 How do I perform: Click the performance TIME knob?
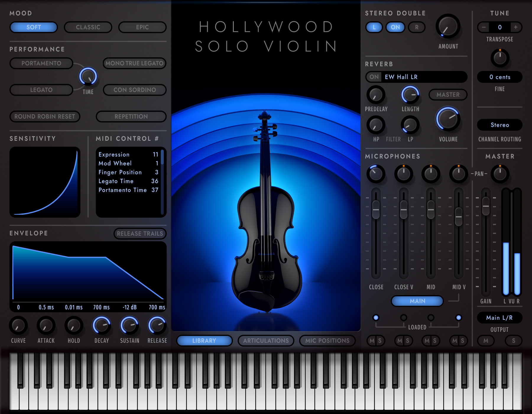(88, 76)
